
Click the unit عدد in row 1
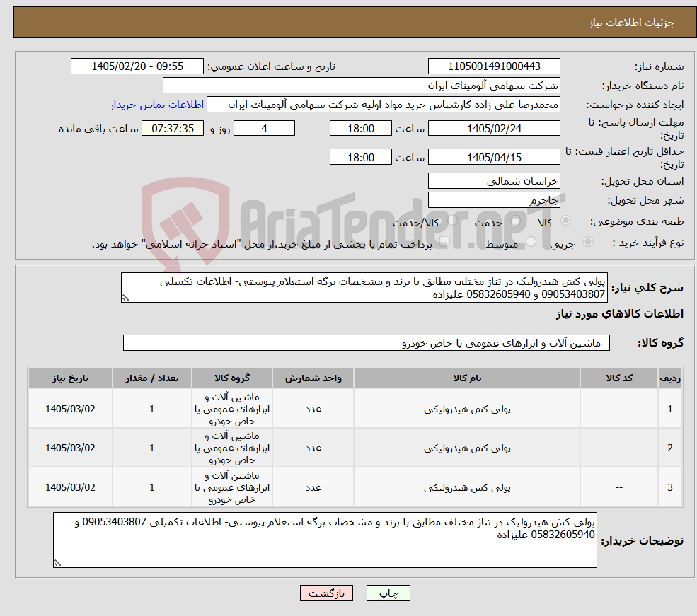coord(313,409)
